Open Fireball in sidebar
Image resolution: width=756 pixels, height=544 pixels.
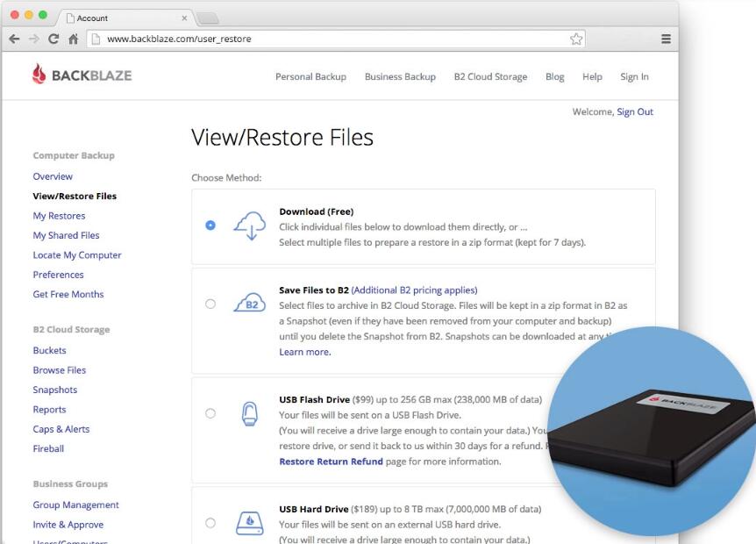[x=48, y=448]
